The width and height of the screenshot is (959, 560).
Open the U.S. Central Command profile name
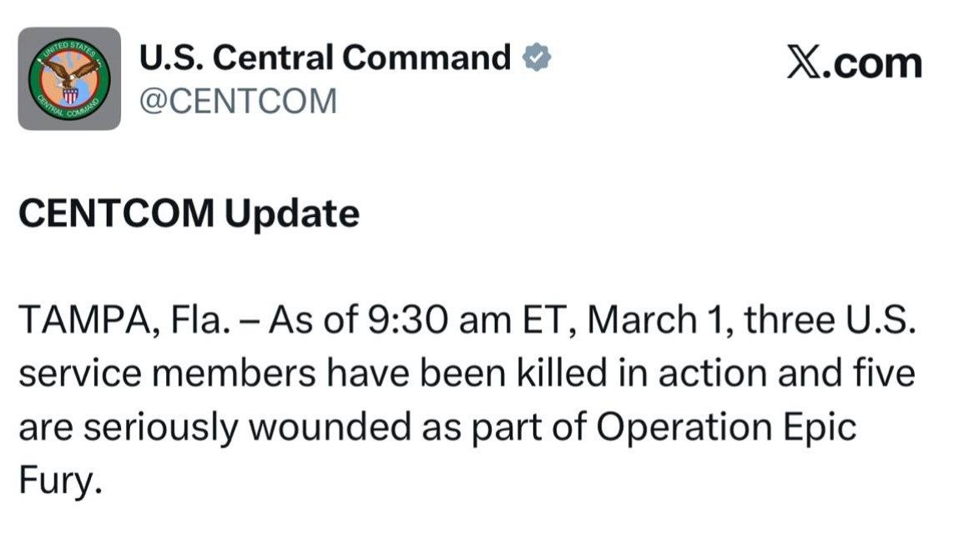pyautogui.click(x=325, y=58)
